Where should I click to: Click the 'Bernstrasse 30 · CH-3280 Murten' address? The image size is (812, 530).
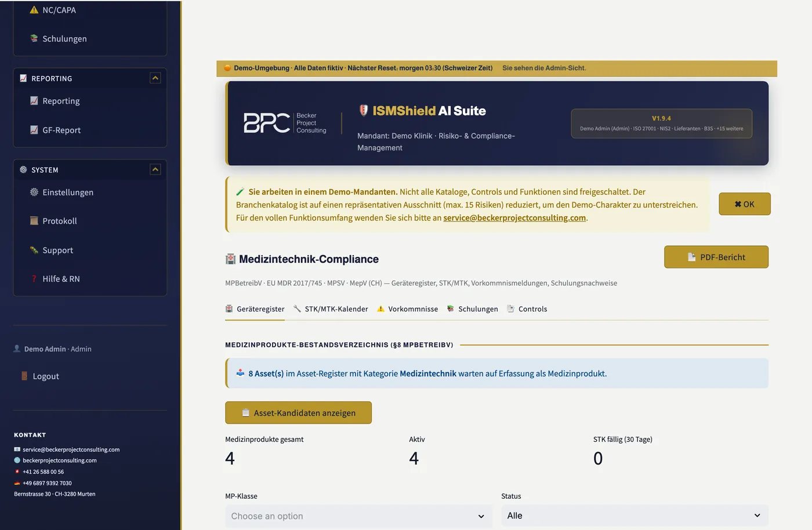pos(55,494)
